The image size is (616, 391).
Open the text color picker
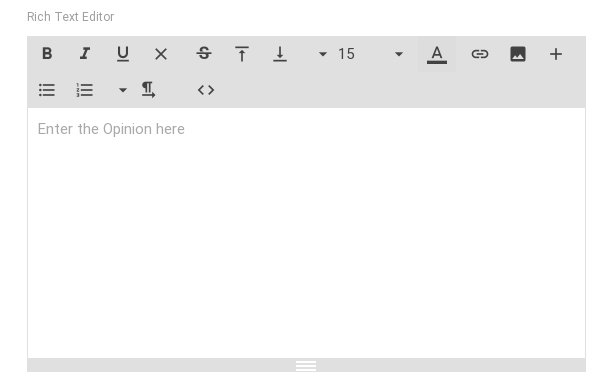436,54
